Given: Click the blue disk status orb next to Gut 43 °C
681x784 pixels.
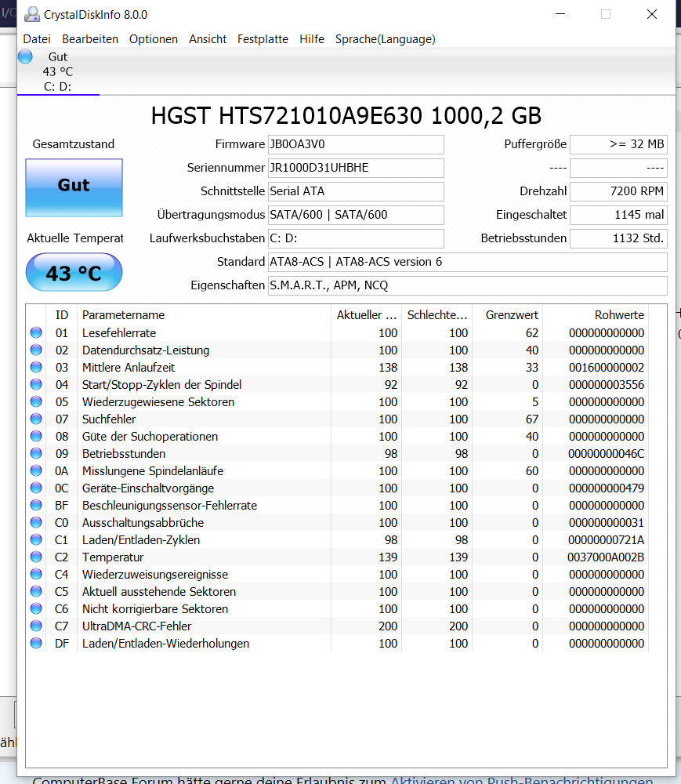Looking at the screenshot, I should click(x=26, y=56).
